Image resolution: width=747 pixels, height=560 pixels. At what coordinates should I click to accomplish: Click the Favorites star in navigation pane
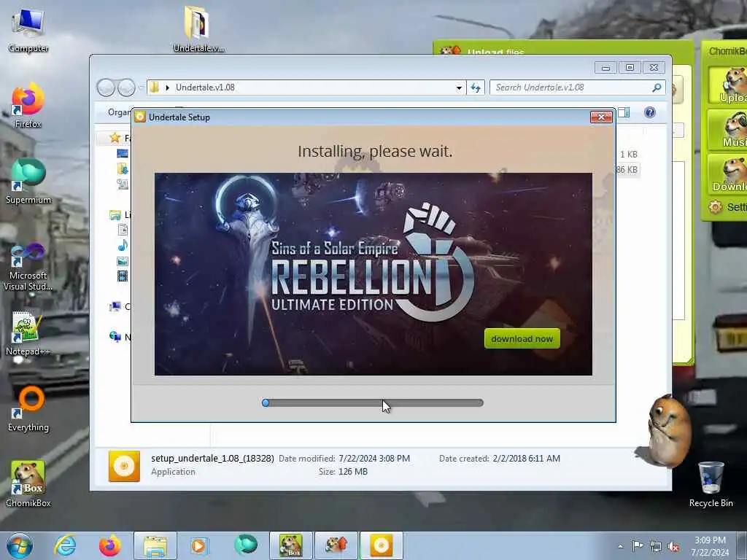pos(115,138)
